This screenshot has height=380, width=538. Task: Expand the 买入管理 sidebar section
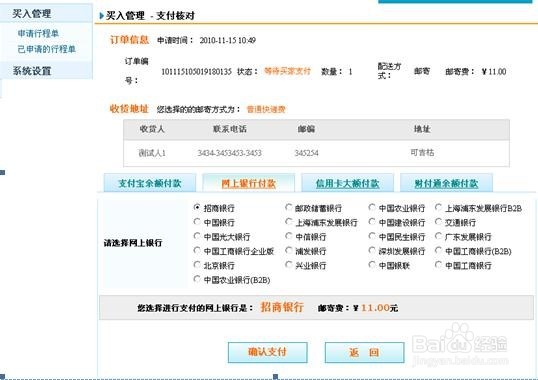46,14
